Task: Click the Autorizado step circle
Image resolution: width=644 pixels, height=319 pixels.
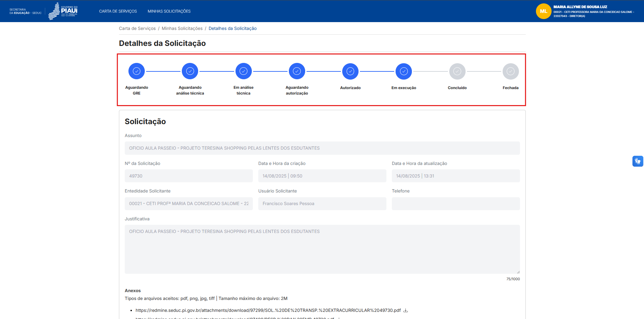Action: click(x=350, y=71)
